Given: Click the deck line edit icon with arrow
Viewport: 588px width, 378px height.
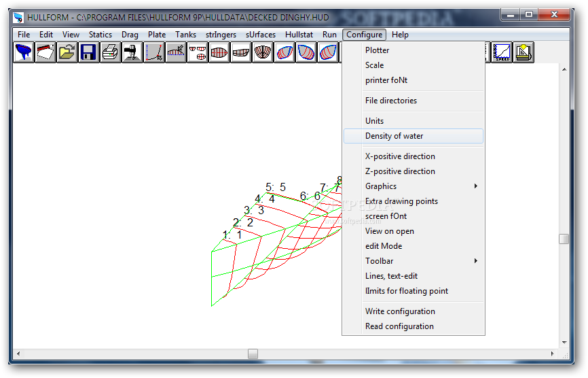Looking at the screenshot, I should (176, 52).
